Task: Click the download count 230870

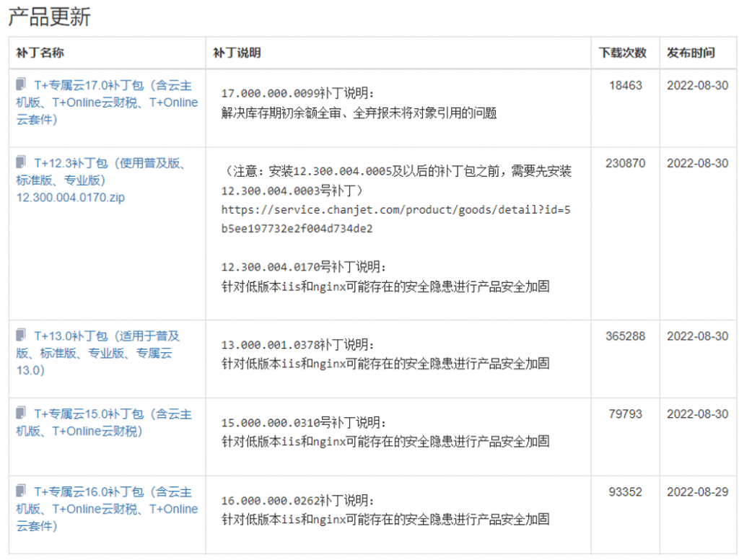Action: tap(625, 163)
